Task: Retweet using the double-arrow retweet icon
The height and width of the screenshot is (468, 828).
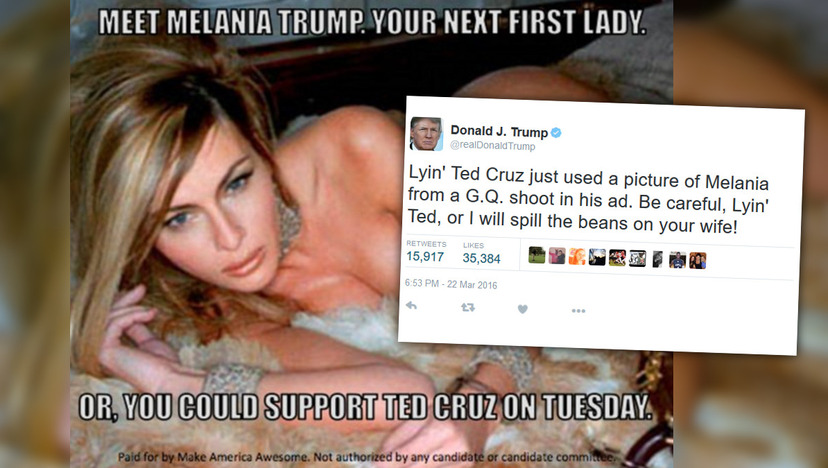Action: pyautogui.click(x=467, y=307)
